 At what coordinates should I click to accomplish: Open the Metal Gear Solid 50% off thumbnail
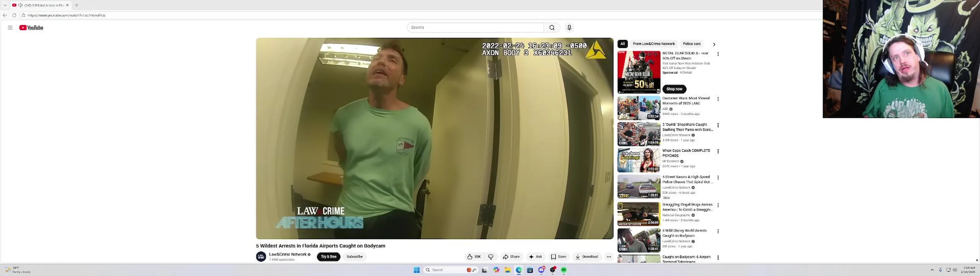point(639,72)
